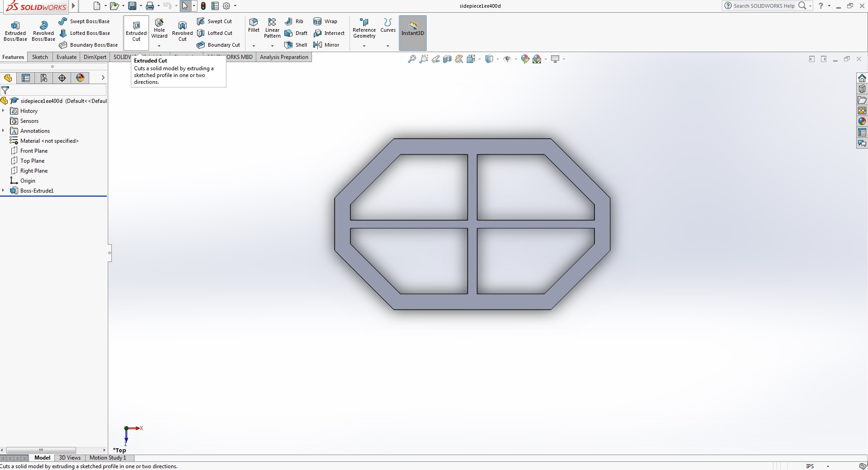Select the Mirror feature tool
The image size is (868, 470).
(326, 45)
